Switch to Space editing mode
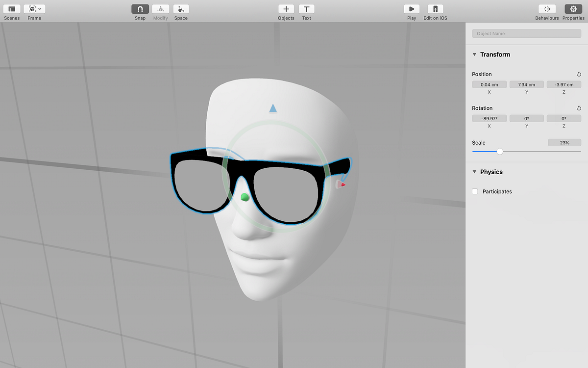588x368 pixels. 181,9
